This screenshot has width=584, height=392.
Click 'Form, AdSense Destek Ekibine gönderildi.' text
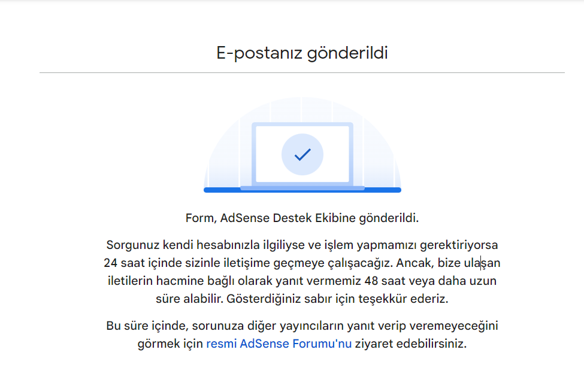[x=302, y=218]
